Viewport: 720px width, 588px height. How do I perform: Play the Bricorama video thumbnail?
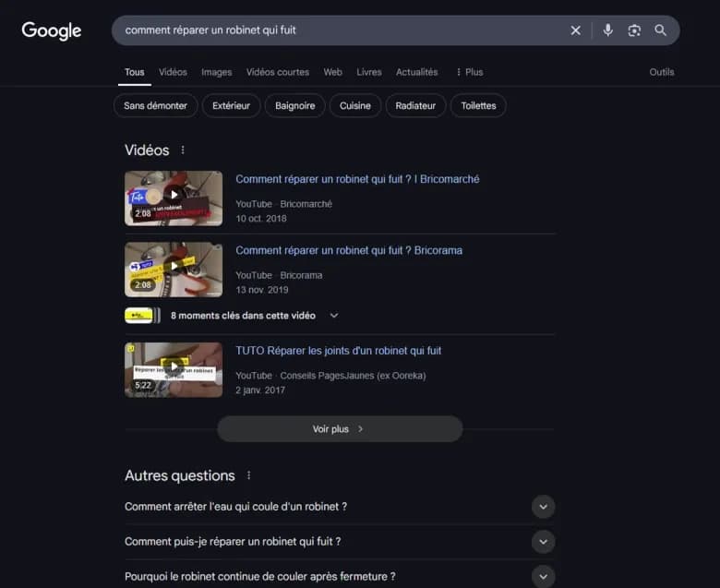(174, 270)
